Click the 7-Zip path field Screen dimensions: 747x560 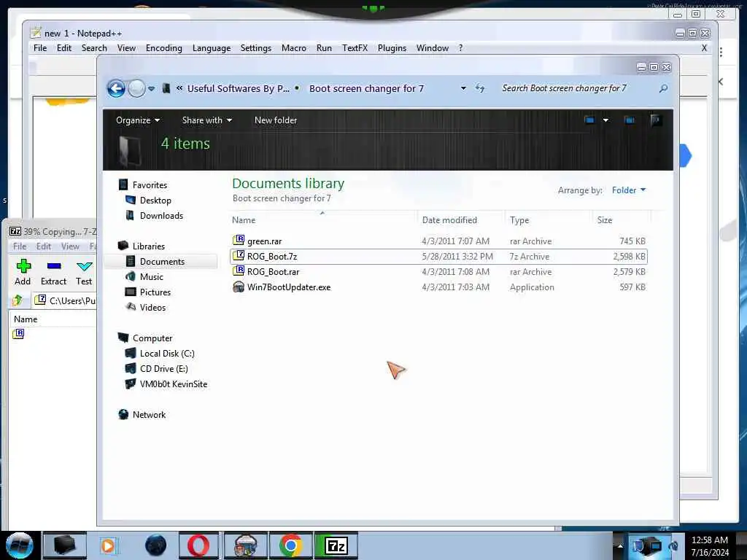65,300
